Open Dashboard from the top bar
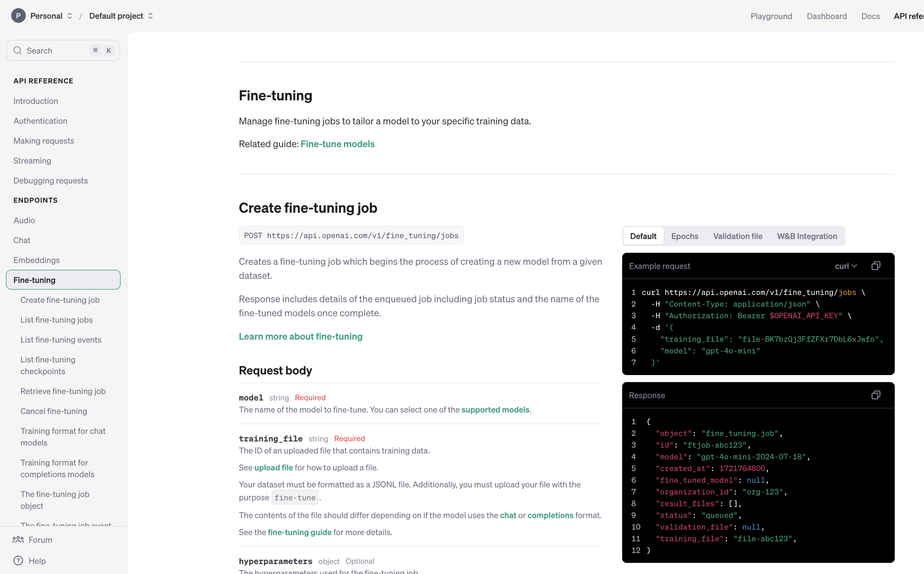Viewport: 924px width, 574px height. tap(826, 16)
